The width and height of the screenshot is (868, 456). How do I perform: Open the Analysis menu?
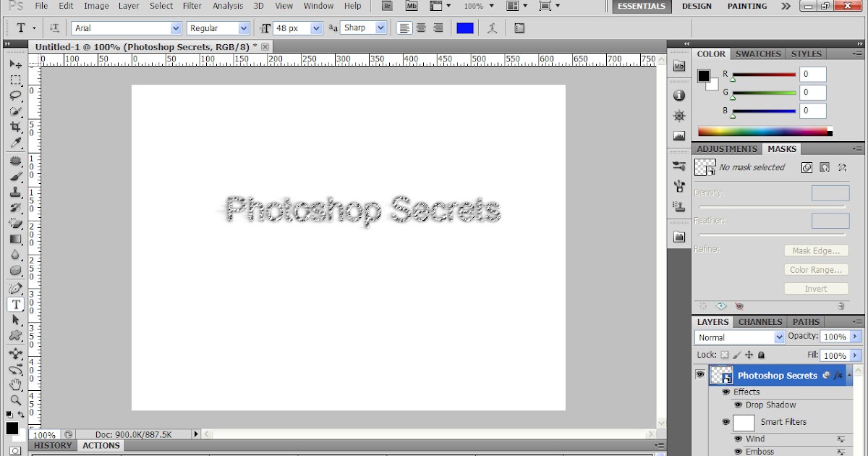pyautogui.click(x=228, y=6)
